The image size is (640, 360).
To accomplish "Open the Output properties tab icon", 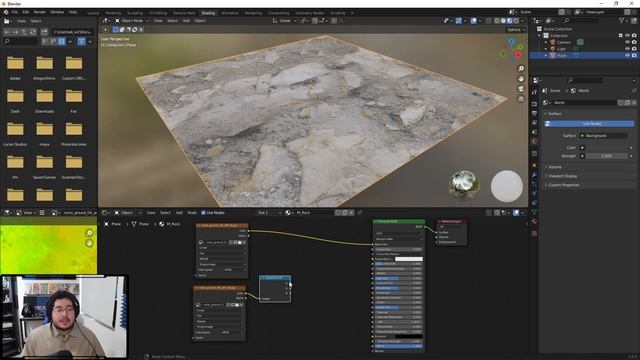I will pyautogui.click(x=534, y=113).
